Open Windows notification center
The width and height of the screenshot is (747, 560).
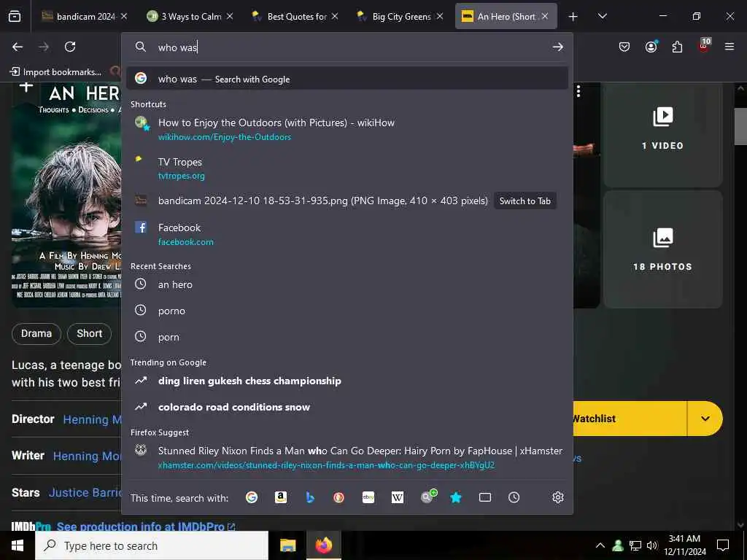click(x=723, y=545)
